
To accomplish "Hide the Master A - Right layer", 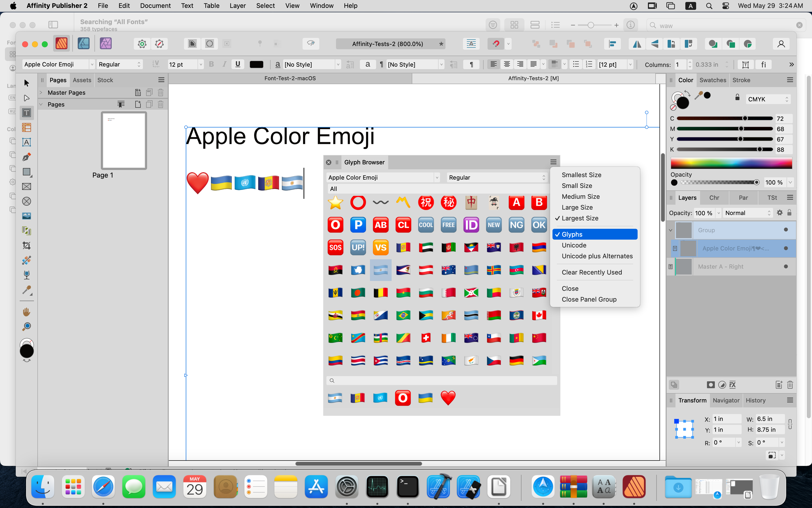I will [x=786, y=266].
